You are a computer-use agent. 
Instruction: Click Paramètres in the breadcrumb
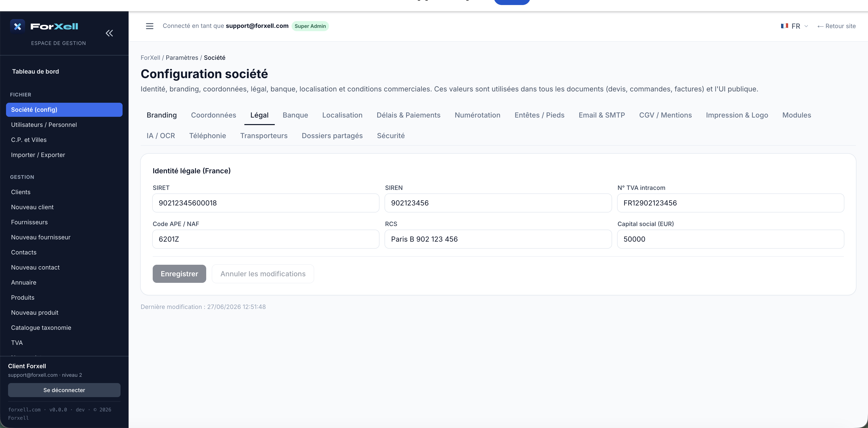click(182, 58)
